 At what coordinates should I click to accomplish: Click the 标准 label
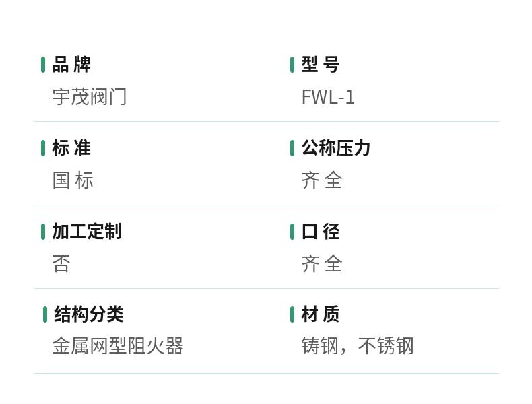[71, 148]
